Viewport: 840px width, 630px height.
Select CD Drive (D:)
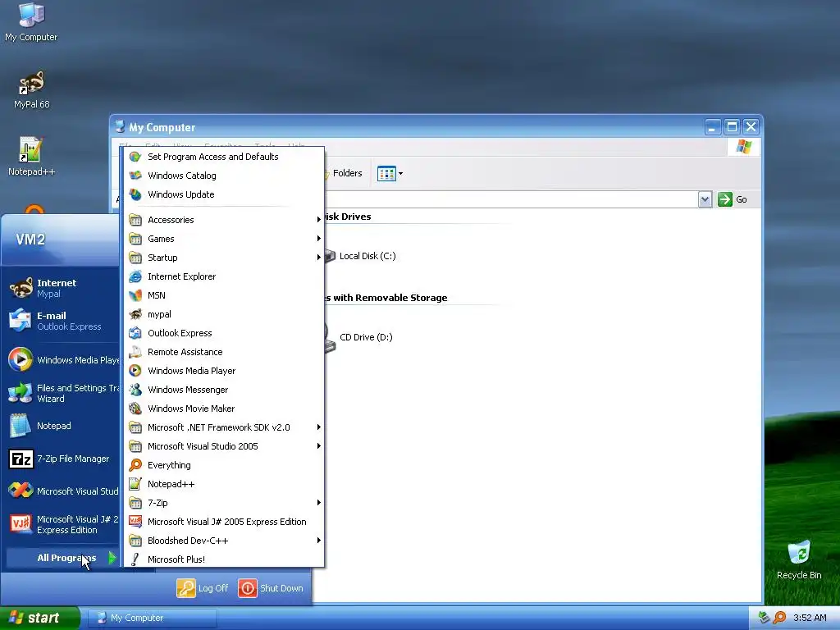click(x=358, y=337)
